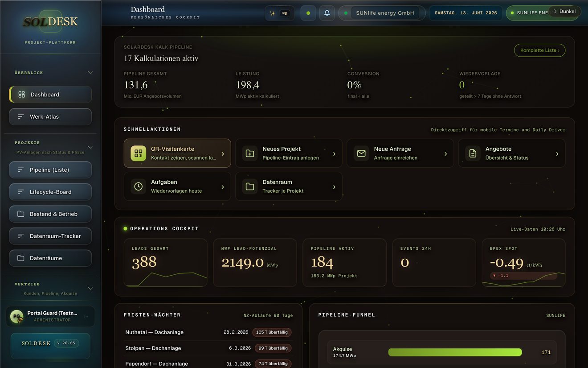Open the Neues Projekt quick action

[289, 153]
